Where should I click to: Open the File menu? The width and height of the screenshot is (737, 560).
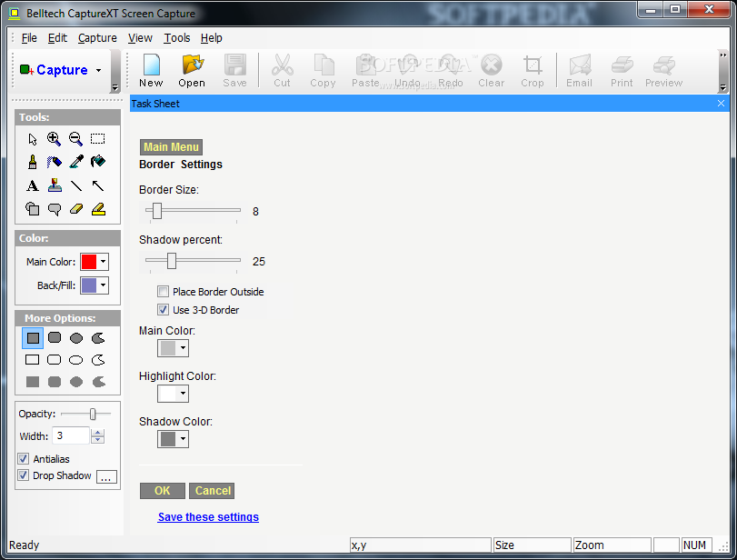click(x=29, y=38)
